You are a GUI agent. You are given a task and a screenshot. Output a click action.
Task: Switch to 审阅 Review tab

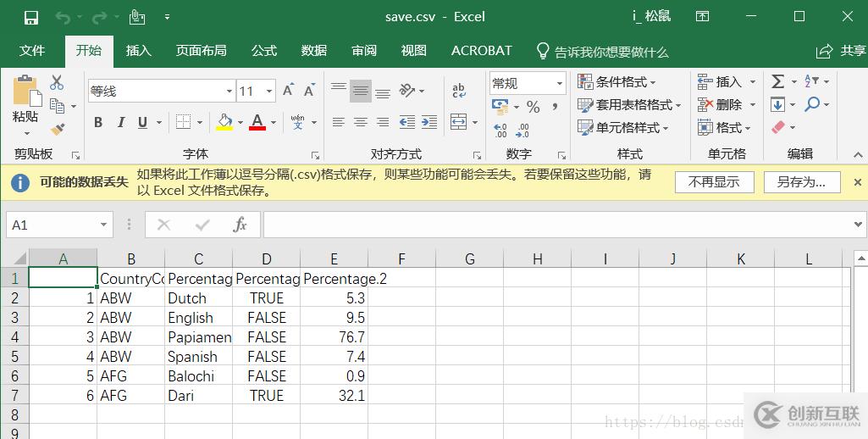[363, 51]
